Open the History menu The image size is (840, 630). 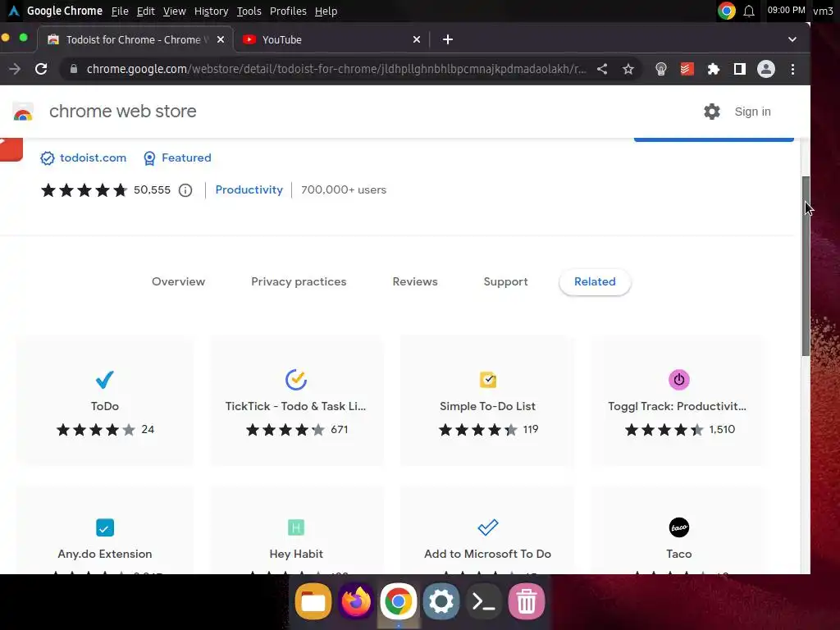pyautogui.click(x=211, y=11)
